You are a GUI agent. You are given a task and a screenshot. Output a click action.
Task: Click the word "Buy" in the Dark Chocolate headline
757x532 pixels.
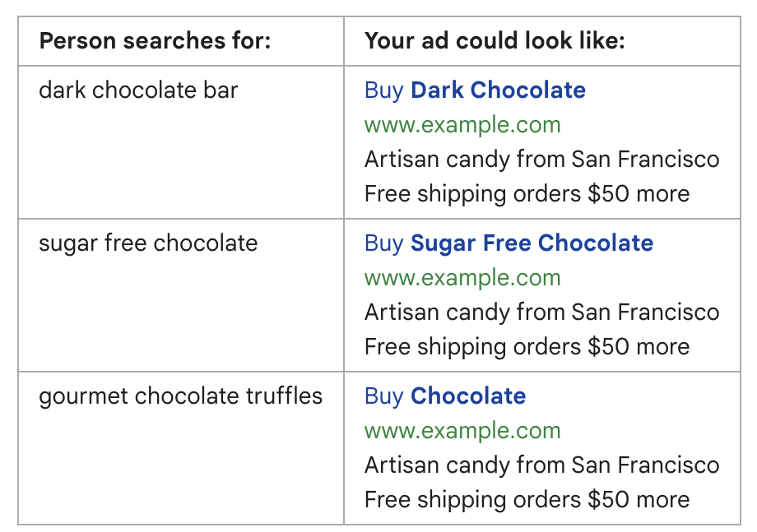[x=383, y=90]
